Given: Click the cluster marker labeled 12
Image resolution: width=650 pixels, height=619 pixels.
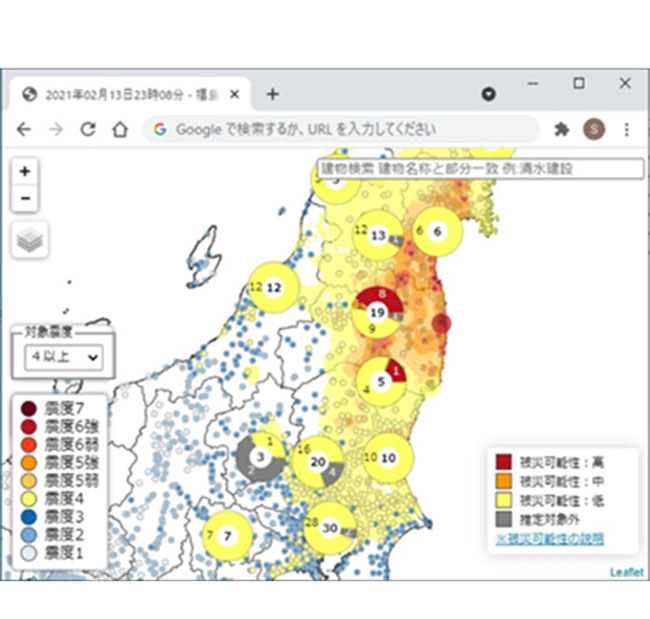Looking at the screenshot, I should click(x=274, y=287).
